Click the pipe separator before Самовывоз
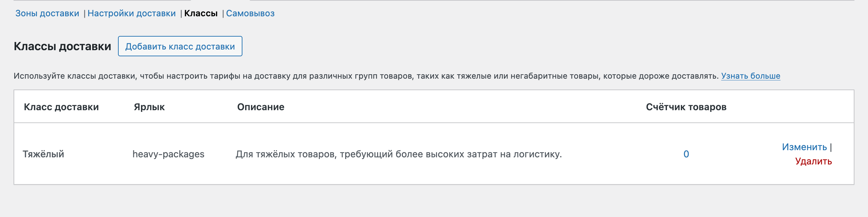The width and height of the screenshot is (868, 217). pyautogui.click(x=223, y=14)
